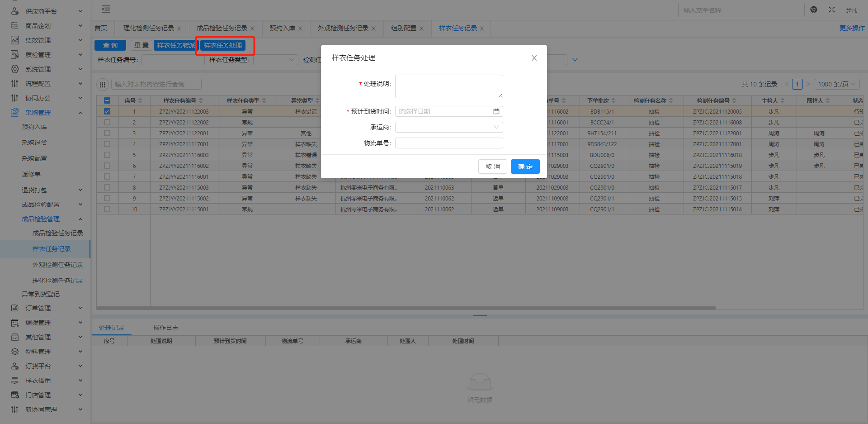The image size is (868, 424).
Task: Expand the advanced filter chevron arrow
Action: [575, 60]
